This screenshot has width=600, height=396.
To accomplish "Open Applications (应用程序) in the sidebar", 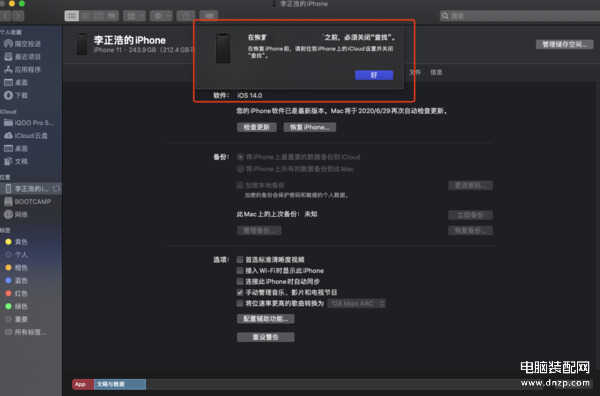I will click(x=22, y=70).
